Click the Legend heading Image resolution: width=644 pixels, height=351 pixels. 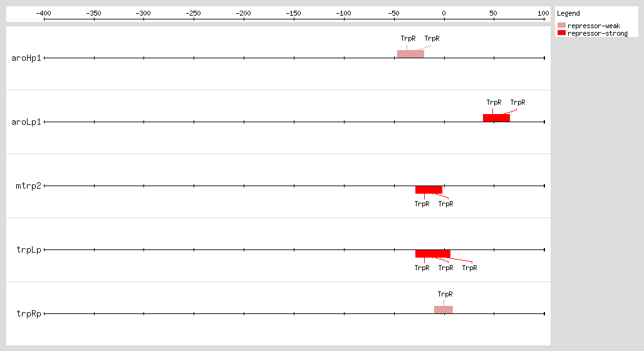(x=568, y=14)
